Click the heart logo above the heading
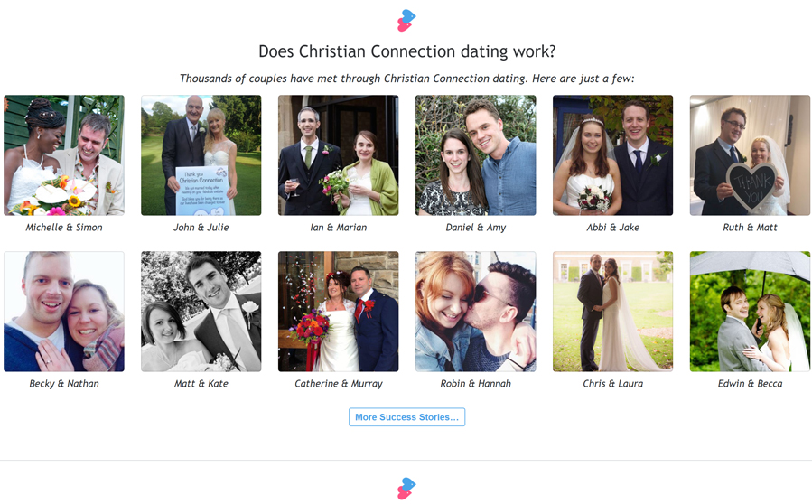 [406, 20]
